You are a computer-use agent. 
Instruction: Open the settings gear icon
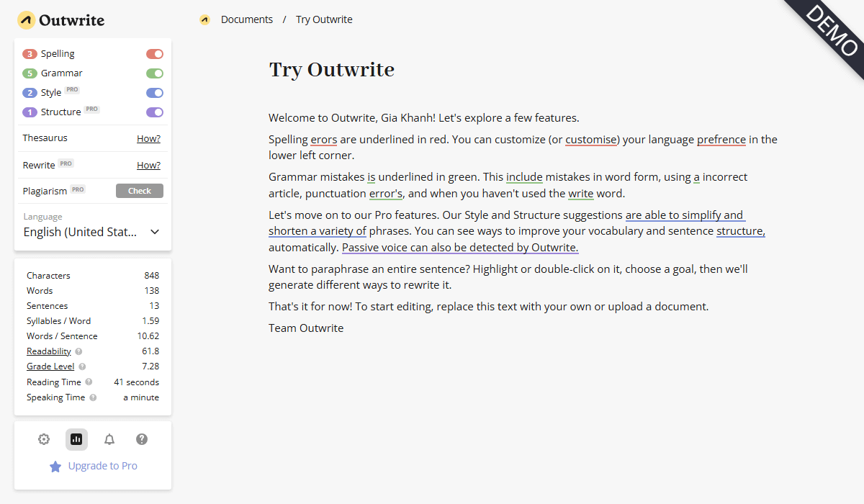point(44,439)
